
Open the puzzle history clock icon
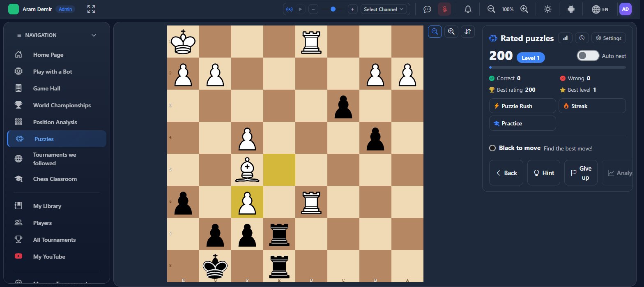pyautogui.click(x=582, y=38)
